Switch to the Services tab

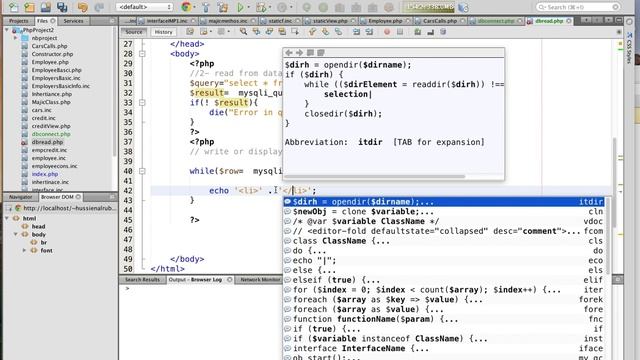(73, 21)
